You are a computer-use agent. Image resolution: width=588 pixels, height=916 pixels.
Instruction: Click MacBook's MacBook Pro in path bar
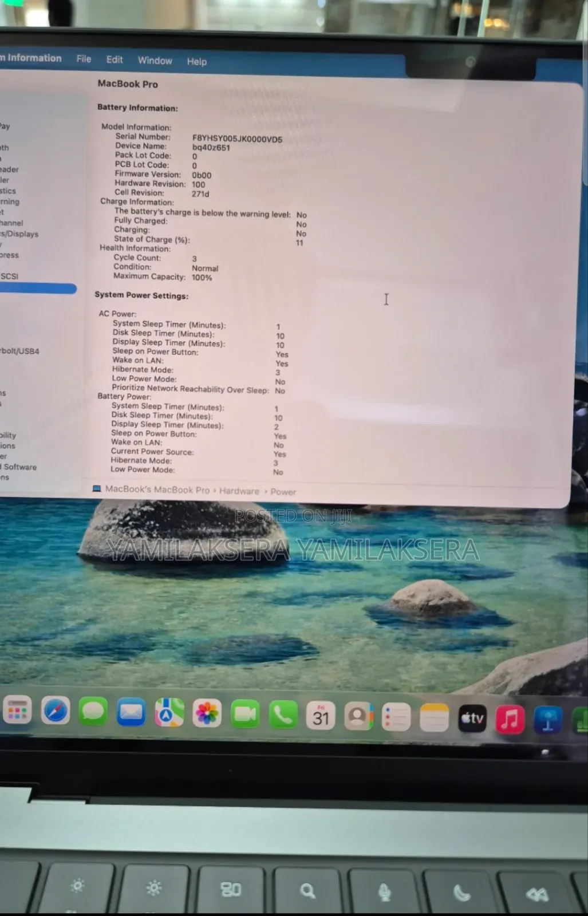(x=157, y=489)
